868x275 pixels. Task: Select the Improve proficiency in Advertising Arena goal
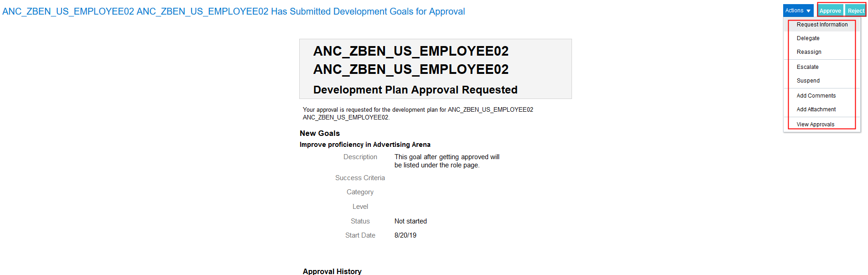(364, 145)
